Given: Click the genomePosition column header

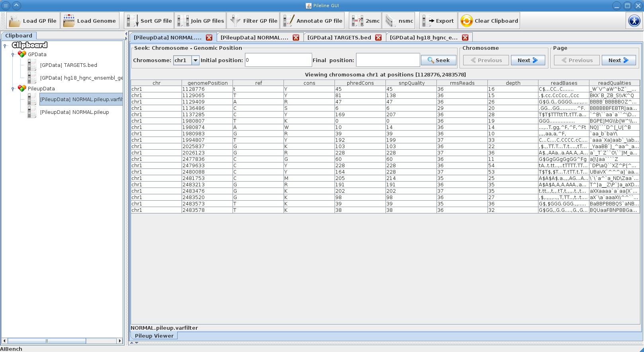Looking at the screenshot, I should click(207, 83).
